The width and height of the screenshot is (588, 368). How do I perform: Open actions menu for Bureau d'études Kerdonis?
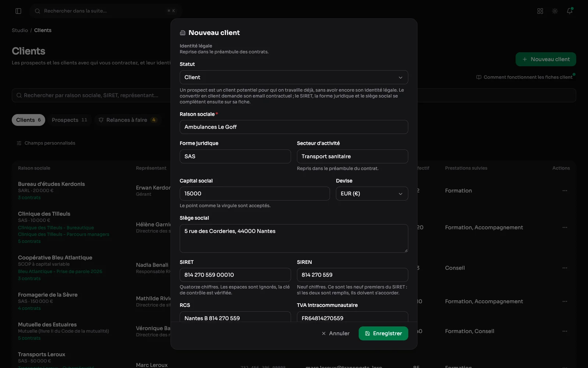coord(565,191)
